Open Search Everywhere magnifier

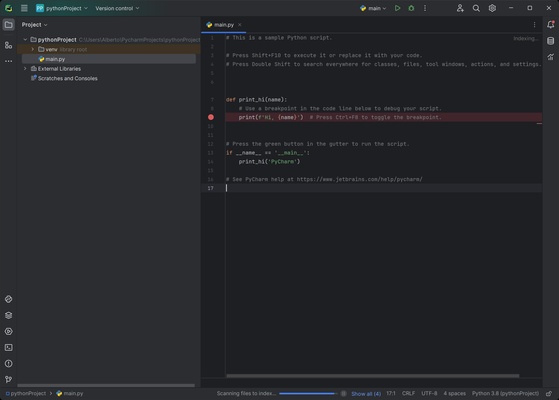coord(476,8)
